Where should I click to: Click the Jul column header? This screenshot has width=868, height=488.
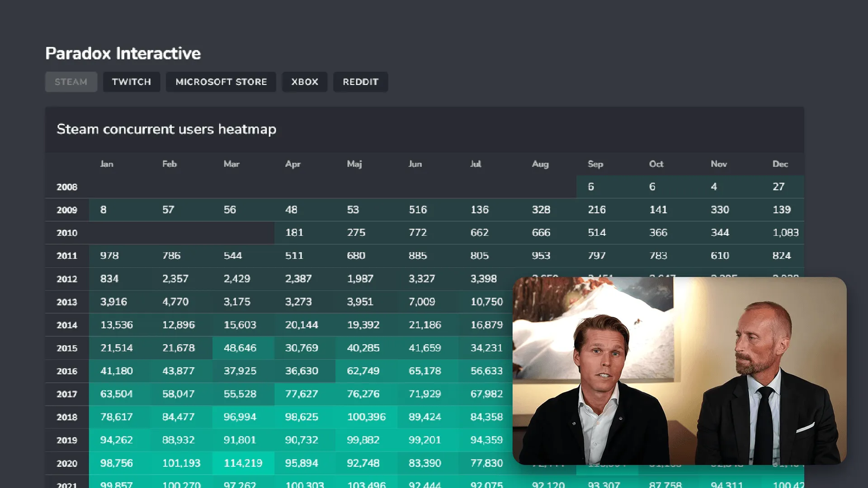click(476, 164)
